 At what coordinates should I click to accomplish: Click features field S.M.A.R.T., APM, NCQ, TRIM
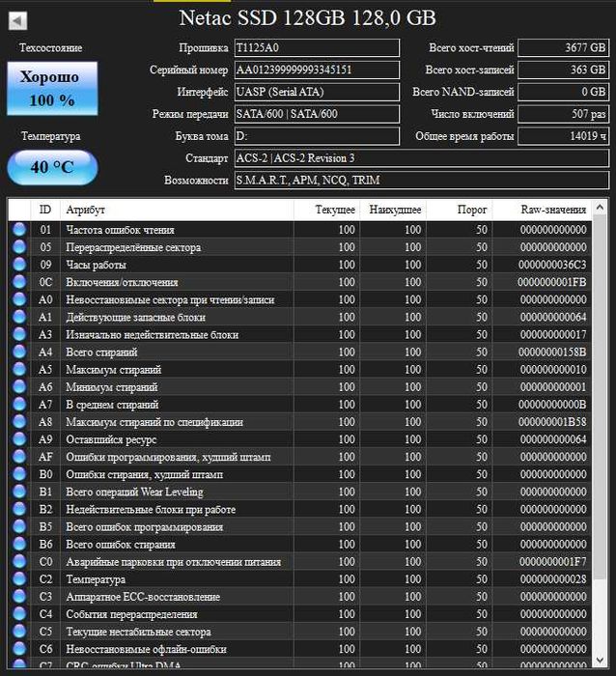[422, 181]
